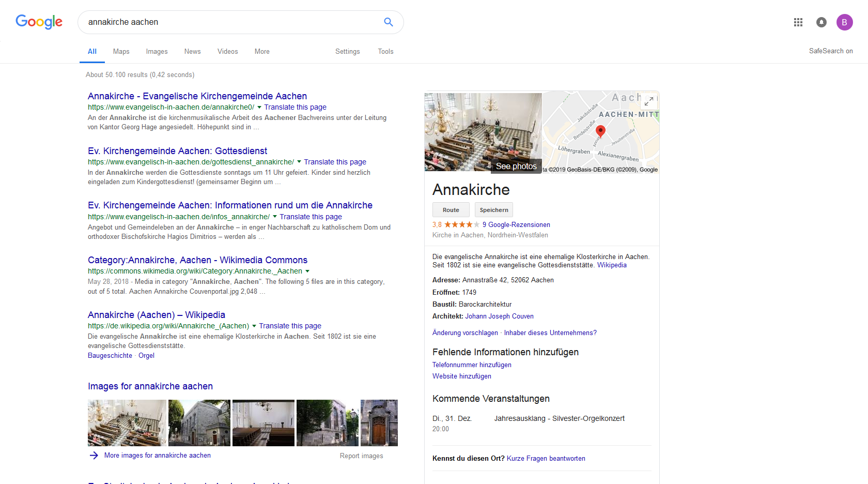Click the red map location pin

coord(600,131)
